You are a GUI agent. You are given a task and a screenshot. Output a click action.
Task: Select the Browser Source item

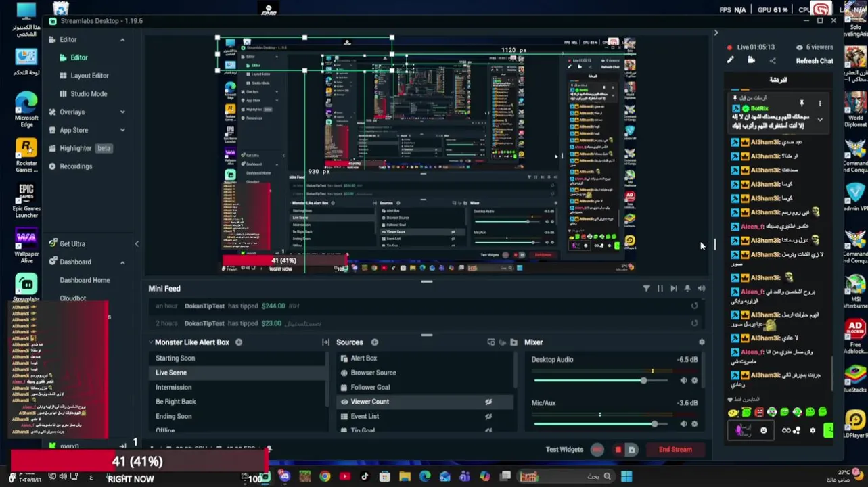click(x=425, y=373)
